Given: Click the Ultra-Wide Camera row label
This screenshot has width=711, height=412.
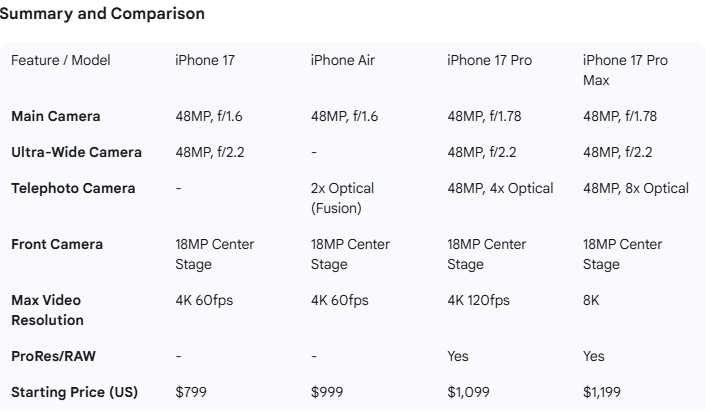Looking at the screenshot, I should 76,153.
